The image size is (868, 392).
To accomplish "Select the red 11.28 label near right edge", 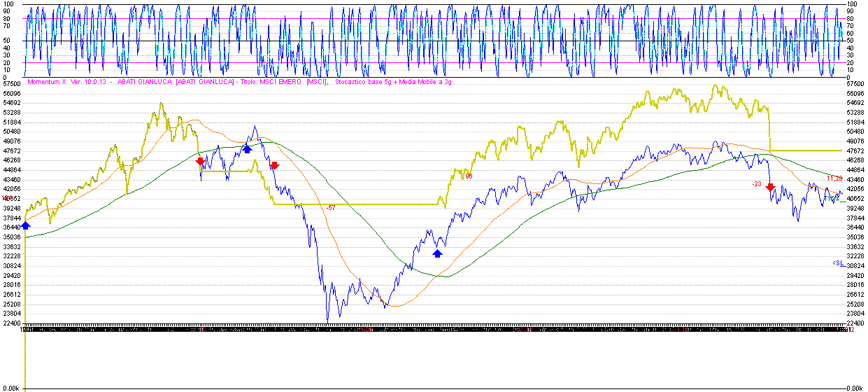I will 834,178.
